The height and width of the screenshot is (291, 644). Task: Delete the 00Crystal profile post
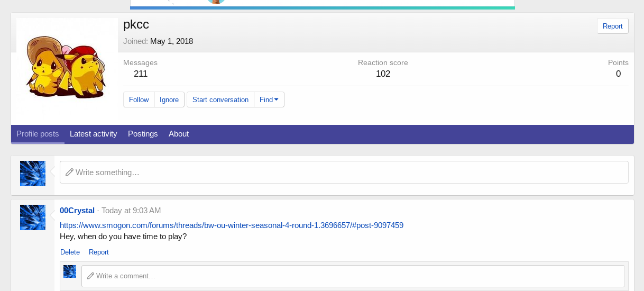pos(70,252)
